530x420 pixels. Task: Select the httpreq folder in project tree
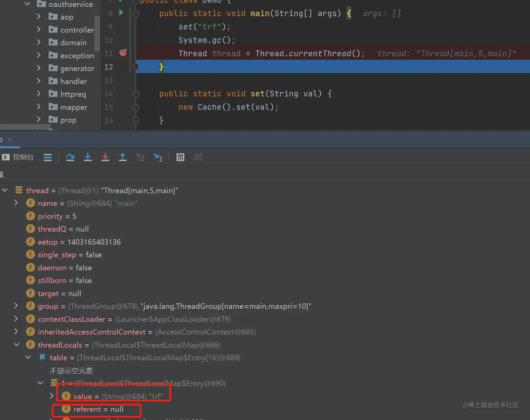73,94
